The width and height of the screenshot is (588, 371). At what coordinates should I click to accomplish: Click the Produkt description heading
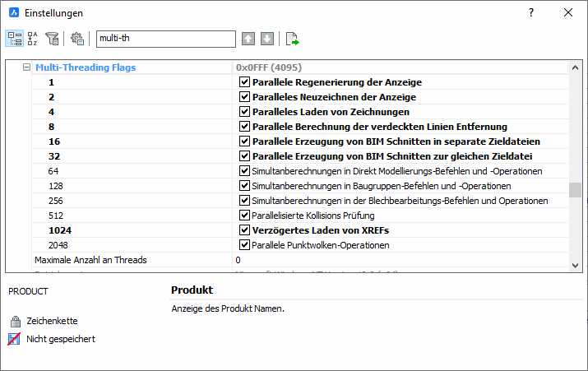pos(192,290)
